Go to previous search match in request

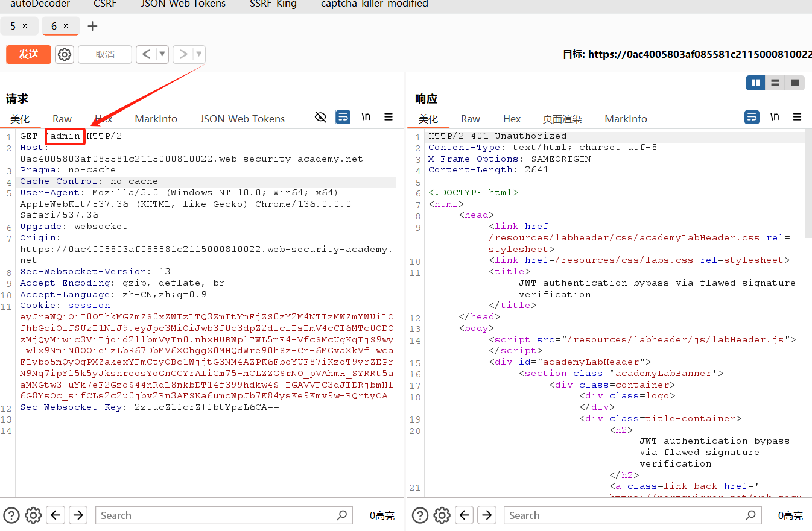click(x=56, y=515)
